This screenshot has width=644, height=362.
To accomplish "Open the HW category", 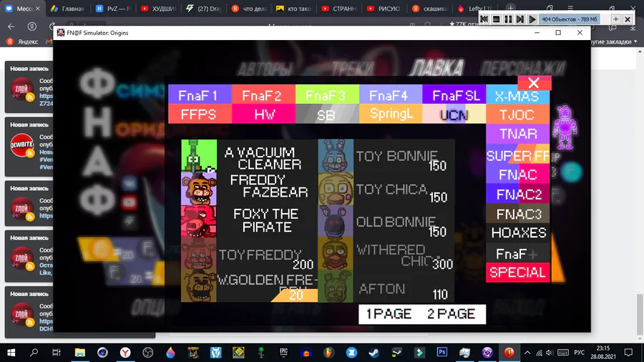I will pos(263,114).
